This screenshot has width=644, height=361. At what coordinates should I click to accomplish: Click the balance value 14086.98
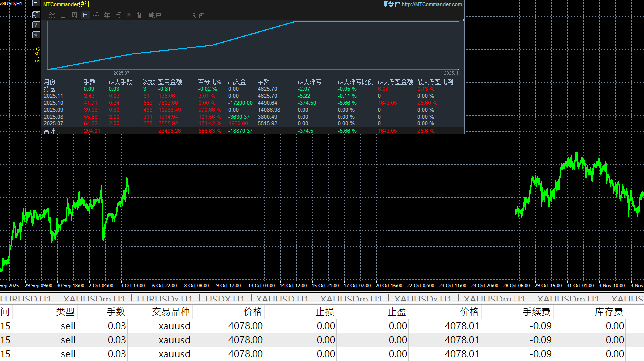tap(269, 110)
